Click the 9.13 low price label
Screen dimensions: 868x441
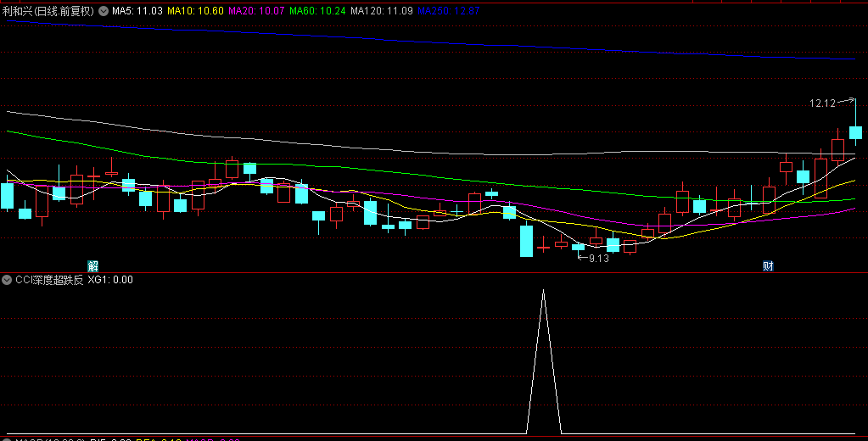click(x=598, y=259)
